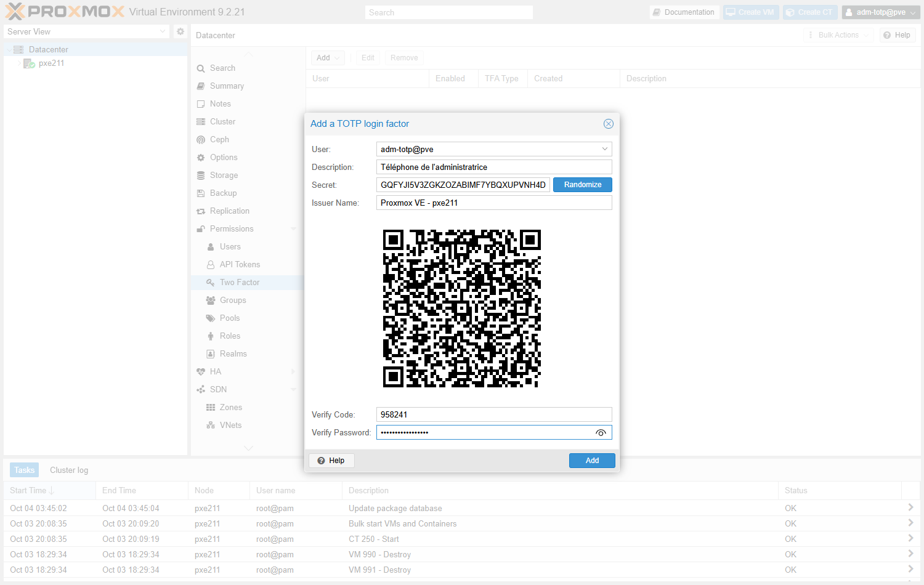Image resolution: width=924 pixels, height=585 pixels.
Task: Click the gear settings icon beside Server View
Action: click(180, 31)
